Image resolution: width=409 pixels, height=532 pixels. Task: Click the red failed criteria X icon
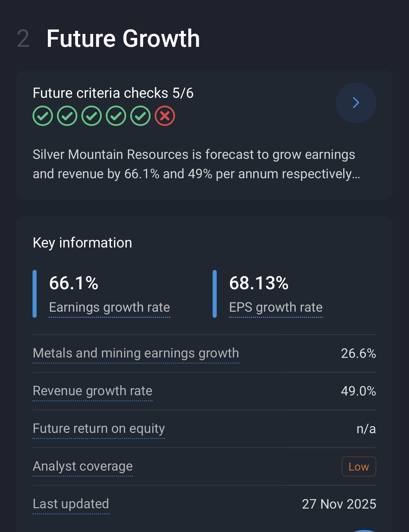coord(165,116)
